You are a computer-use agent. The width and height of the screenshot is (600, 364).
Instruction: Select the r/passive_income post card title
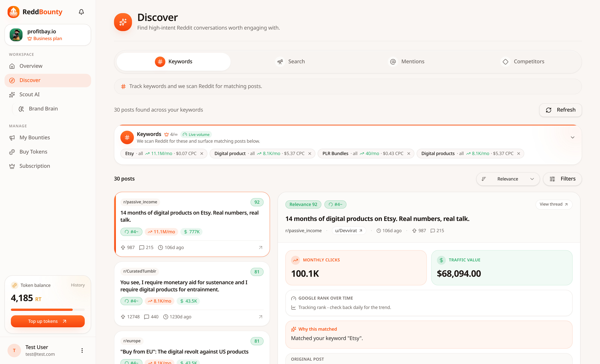189,216
